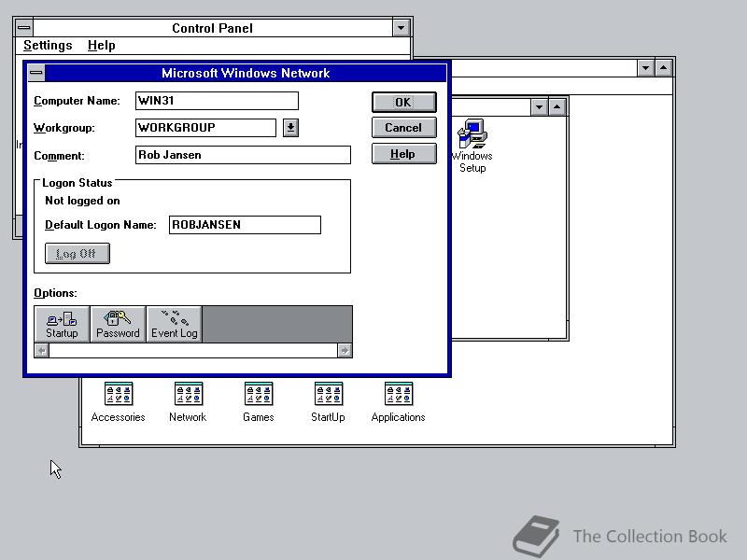Viewport: 747px width, 560px height.
Task: Click the Help button in the dialog
Action: (x=403, y=154)
